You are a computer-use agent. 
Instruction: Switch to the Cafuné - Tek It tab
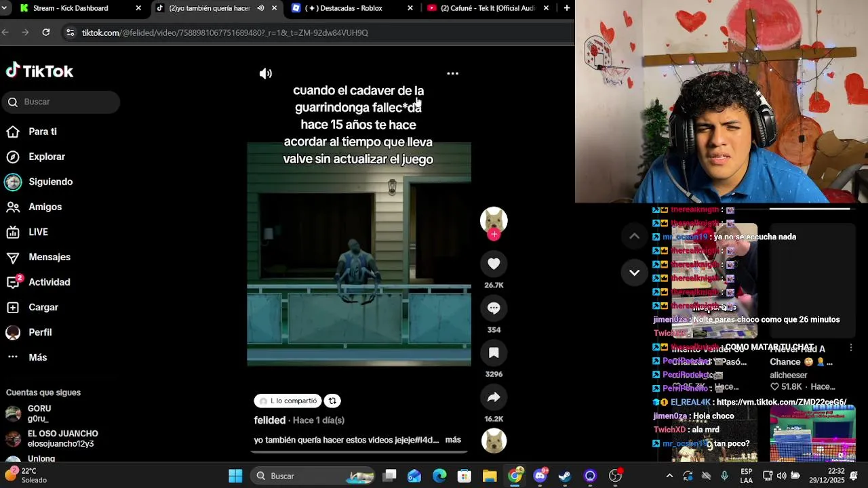pos(488,8)
